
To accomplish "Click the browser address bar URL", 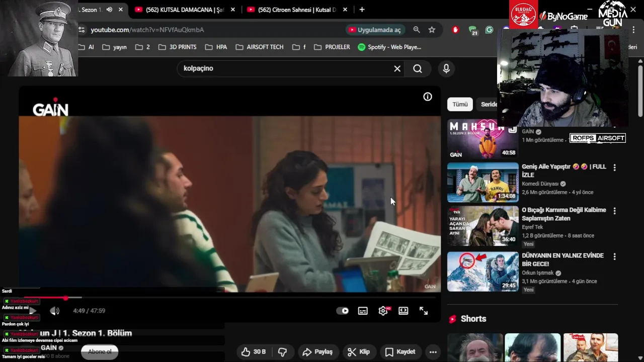I will (147, 30).
